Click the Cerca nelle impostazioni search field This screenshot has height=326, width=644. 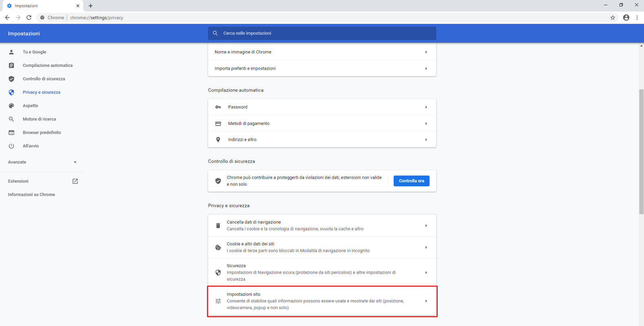point(326,33)
